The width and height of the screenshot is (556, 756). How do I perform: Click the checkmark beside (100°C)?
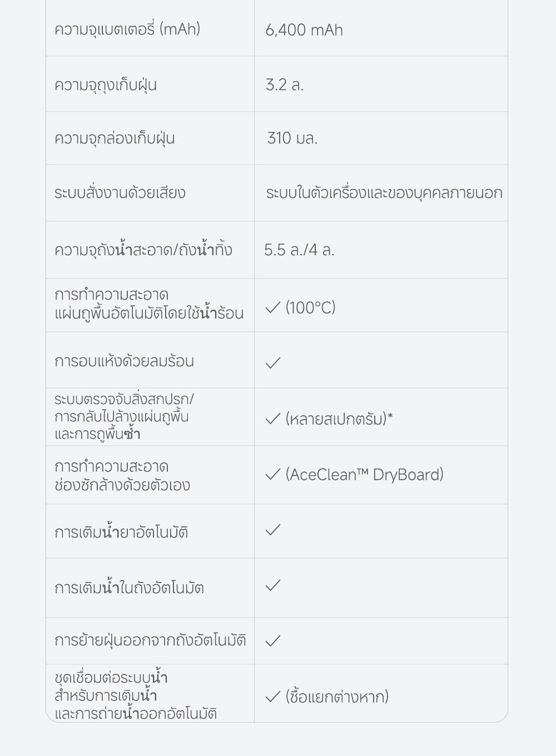tap(273, 308)
